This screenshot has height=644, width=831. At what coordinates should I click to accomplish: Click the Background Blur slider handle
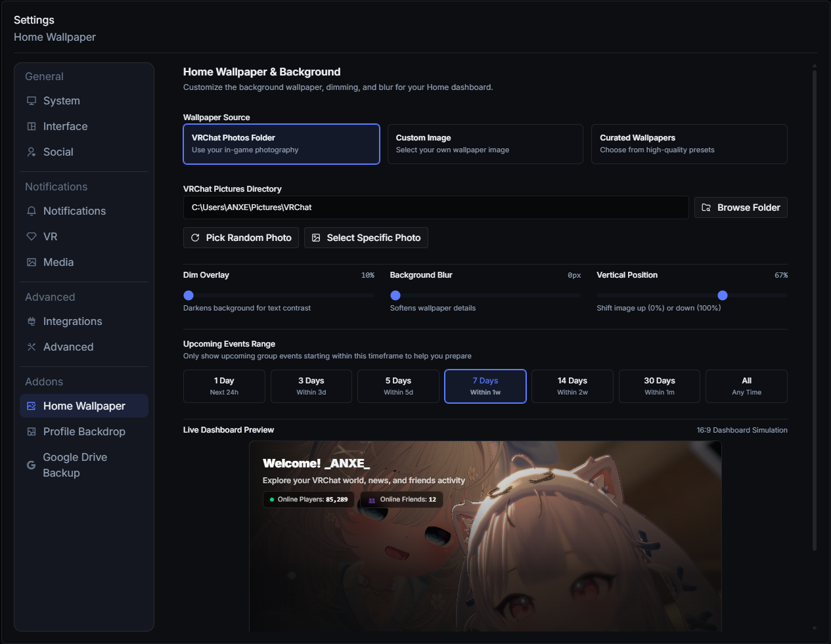[395, 295]
